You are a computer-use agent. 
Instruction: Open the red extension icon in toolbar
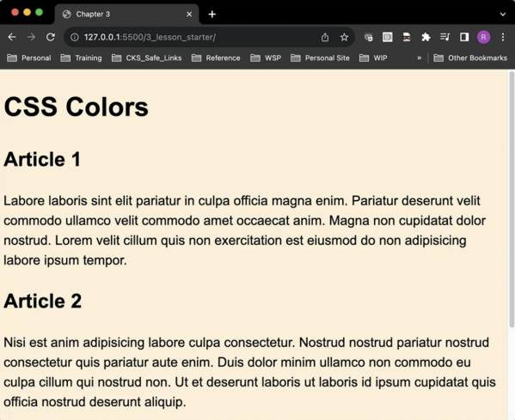[407, 37]
